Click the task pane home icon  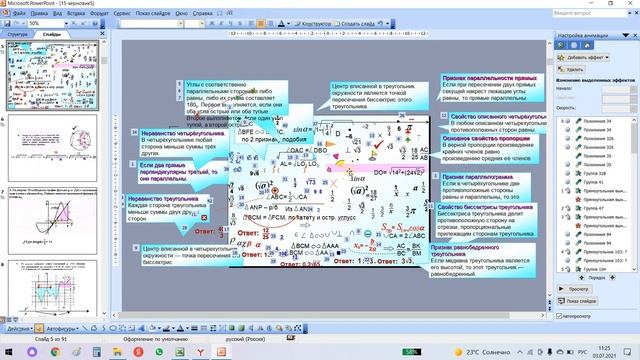(x=587, y=45)
